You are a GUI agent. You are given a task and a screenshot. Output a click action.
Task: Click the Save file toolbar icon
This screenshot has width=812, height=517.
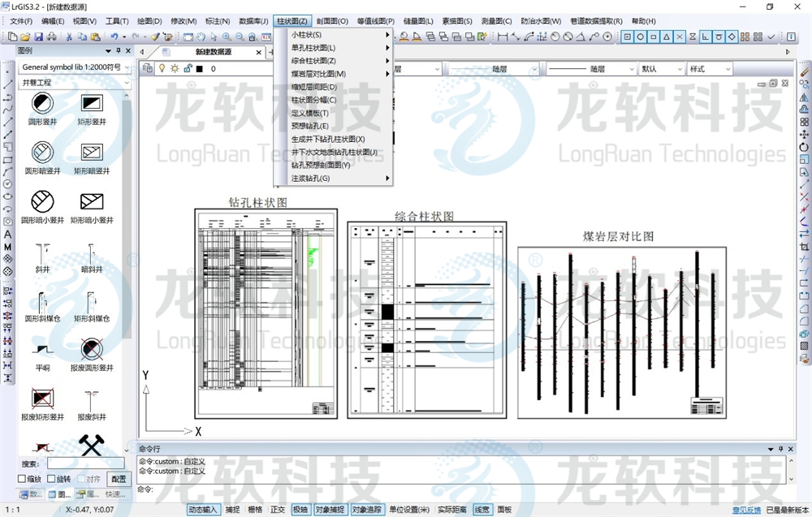tap(38, 37)
